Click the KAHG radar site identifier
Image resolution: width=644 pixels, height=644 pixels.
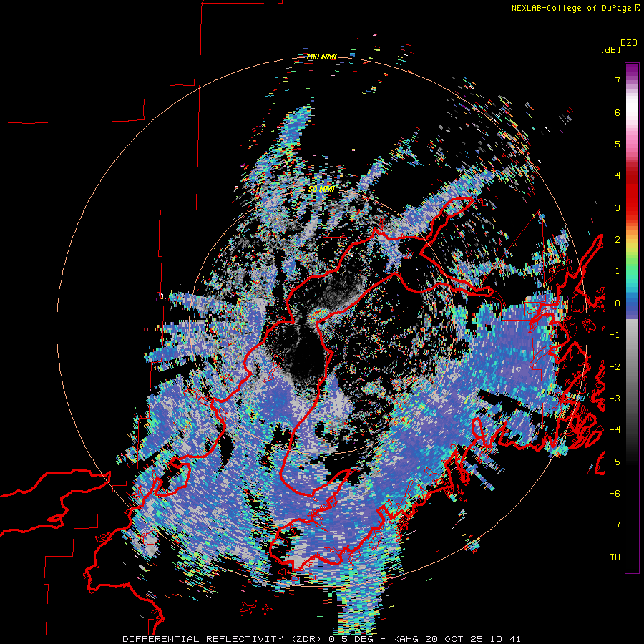(x=406, y=639)
